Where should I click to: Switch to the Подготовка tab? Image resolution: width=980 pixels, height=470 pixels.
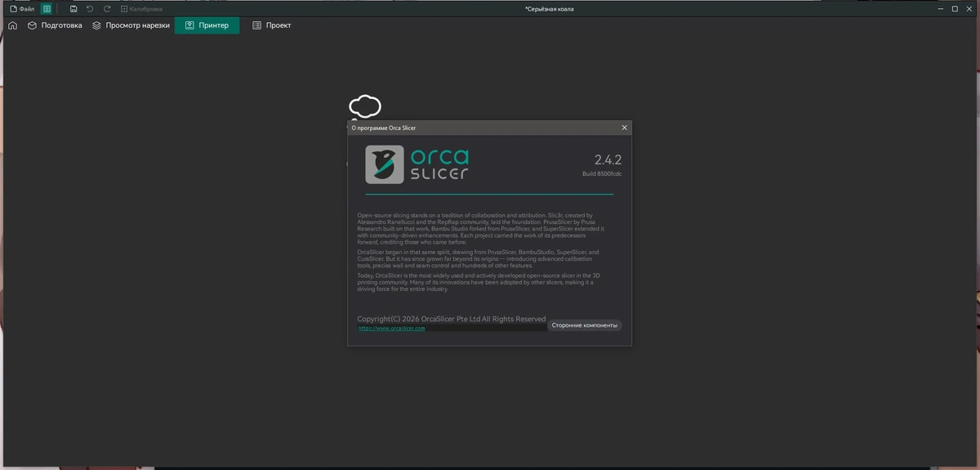[55, 25]
